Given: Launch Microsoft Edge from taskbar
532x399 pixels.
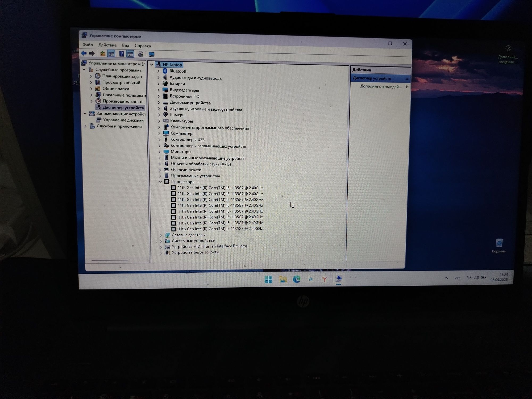Looking at the screenshot, I should click(x=297, y=279).
